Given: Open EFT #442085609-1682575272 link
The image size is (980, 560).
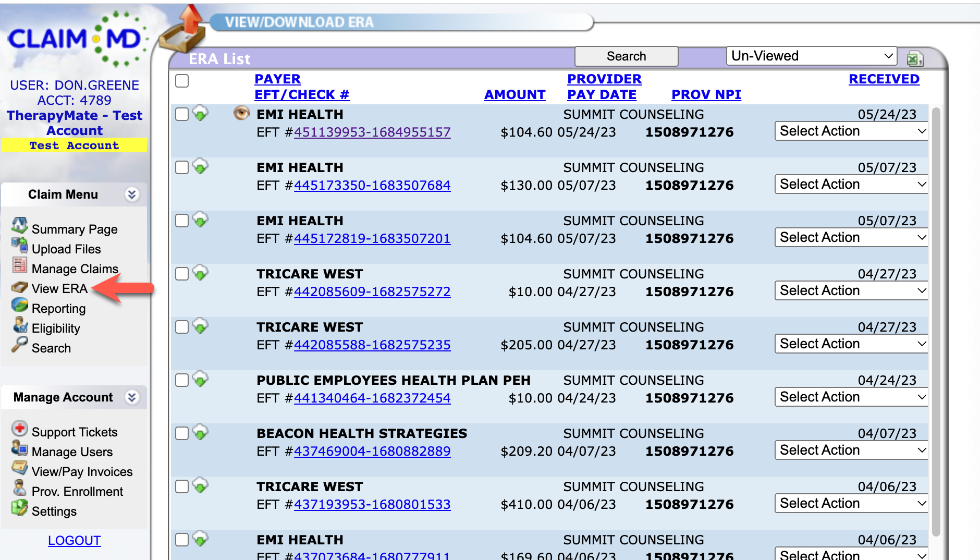Looking at the screenshot, I should (x=372, y=291).
